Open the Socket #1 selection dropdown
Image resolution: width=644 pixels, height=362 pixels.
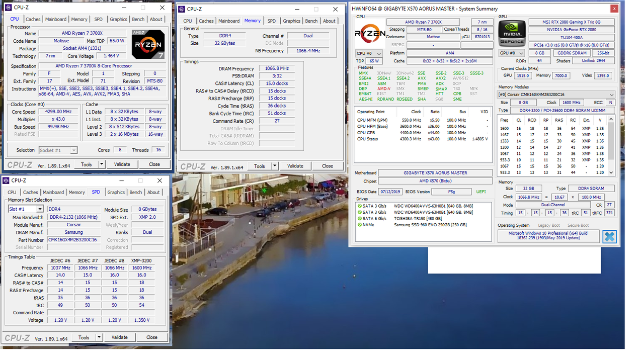[73, 150]
